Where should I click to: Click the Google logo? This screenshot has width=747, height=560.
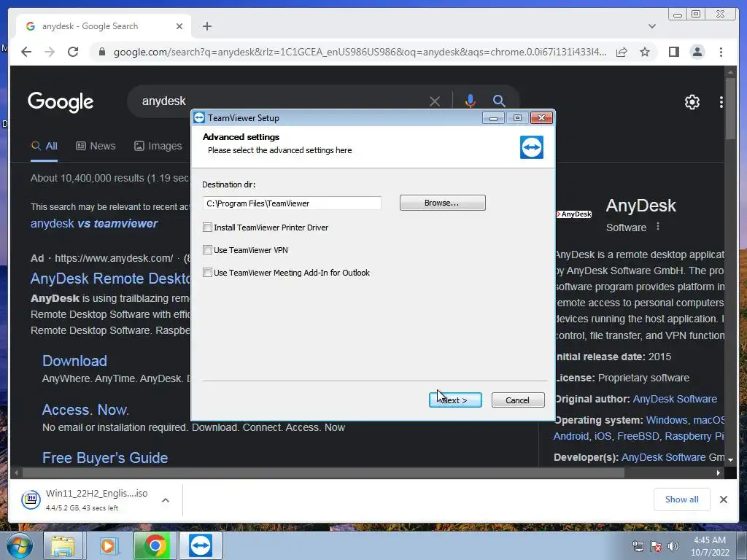coord(61,102)
